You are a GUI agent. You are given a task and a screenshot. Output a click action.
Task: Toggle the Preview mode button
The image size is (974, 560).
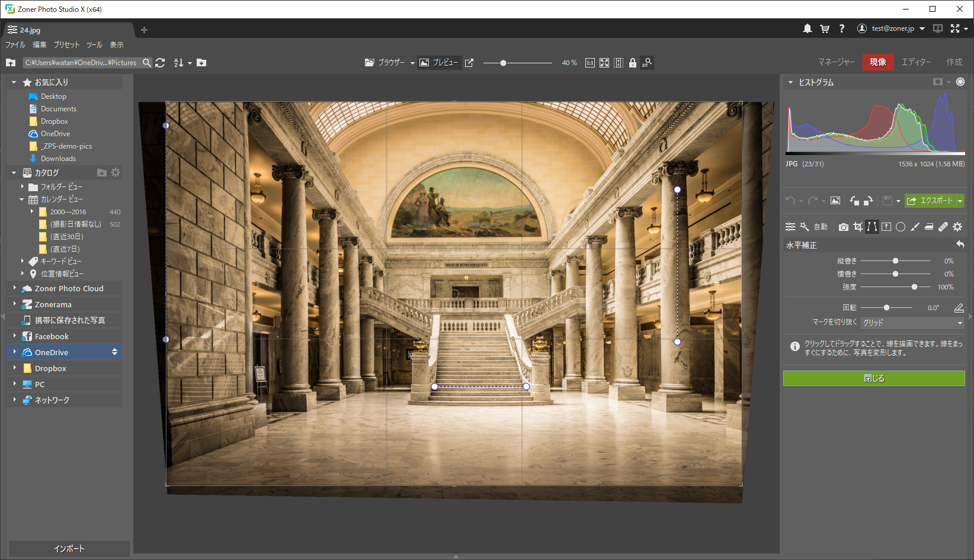point(440,63)
